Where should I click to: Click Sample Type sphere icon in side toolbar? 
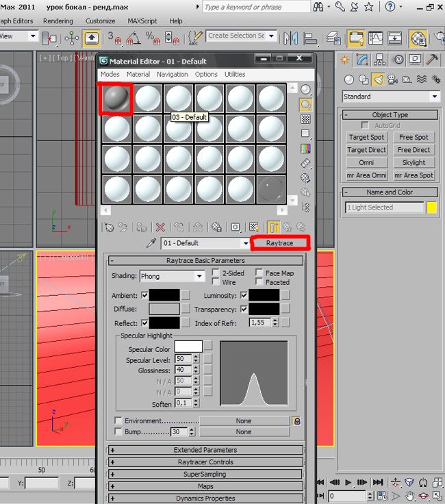[305, 90]
